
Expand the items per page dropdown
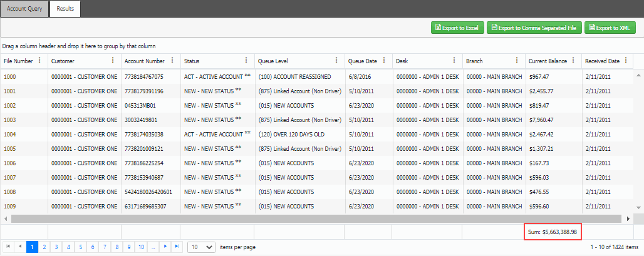tap(202, 247)
